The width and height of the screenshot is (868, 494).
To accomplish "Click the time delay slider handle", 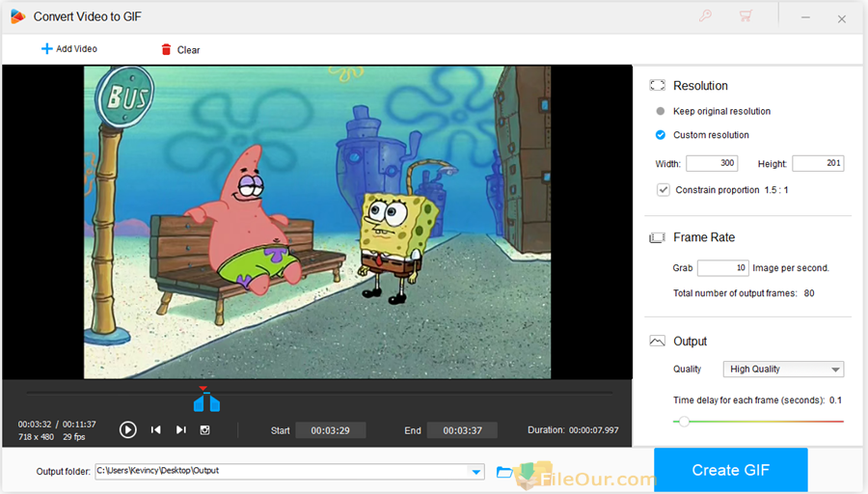I will tap(684, 422).
